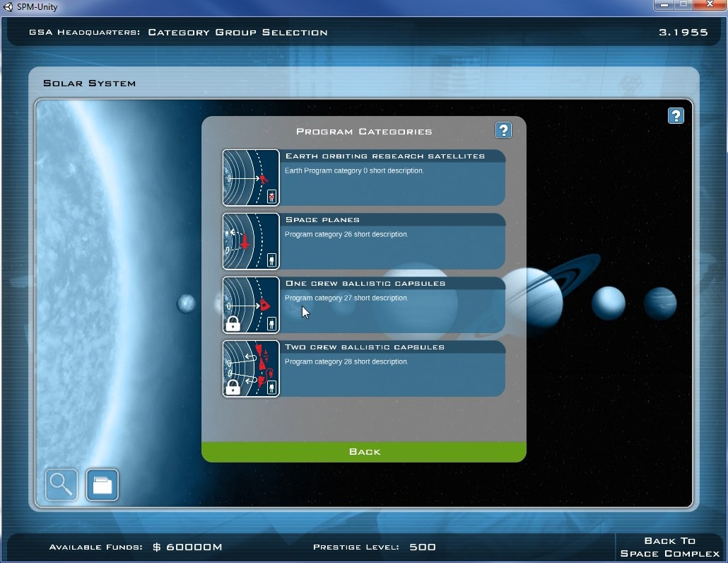Click the Saturn planet with rings

click(535, 297)
